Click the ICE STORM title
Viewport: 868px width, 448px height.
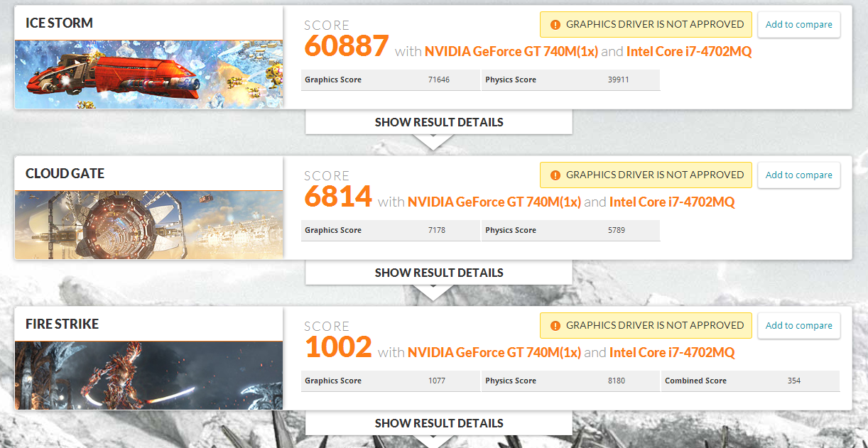[59, 23]
